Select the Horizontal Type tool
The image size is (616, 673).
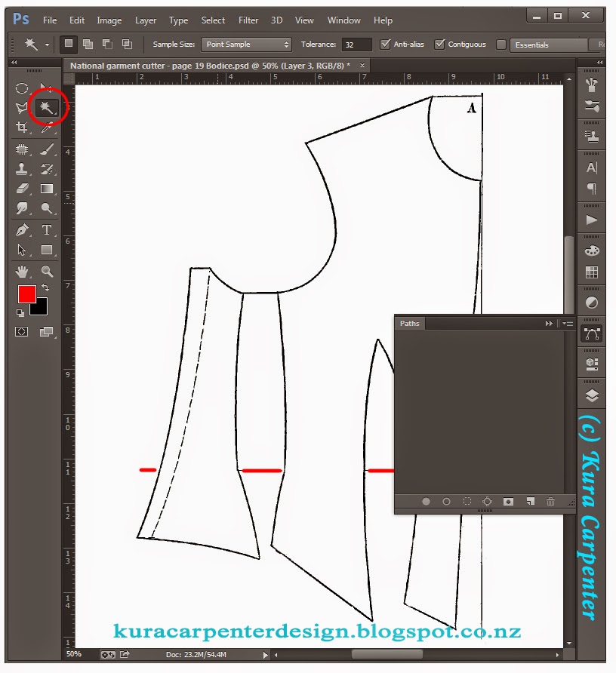pos(47,230)
